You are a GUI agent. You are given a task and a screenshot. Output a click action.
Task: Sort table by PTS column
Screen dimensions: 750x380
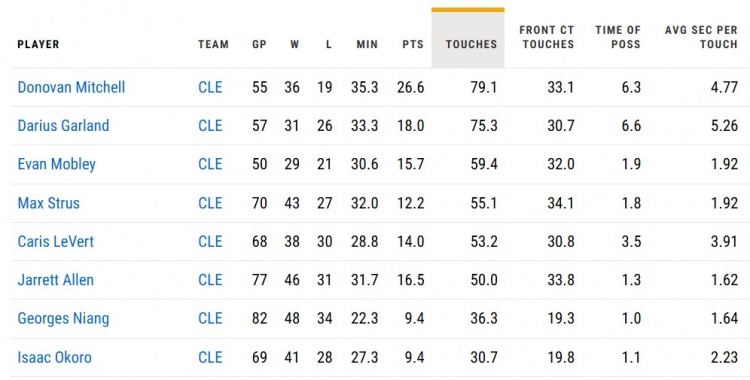pos(413,44)
